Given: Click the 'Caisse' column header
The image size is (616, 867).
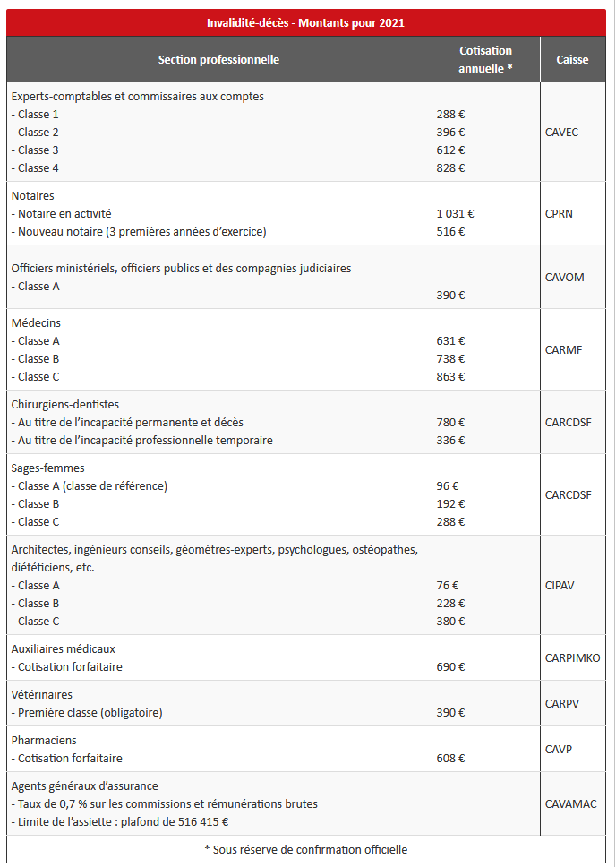Looking at the screenshot, I should 572,59.
